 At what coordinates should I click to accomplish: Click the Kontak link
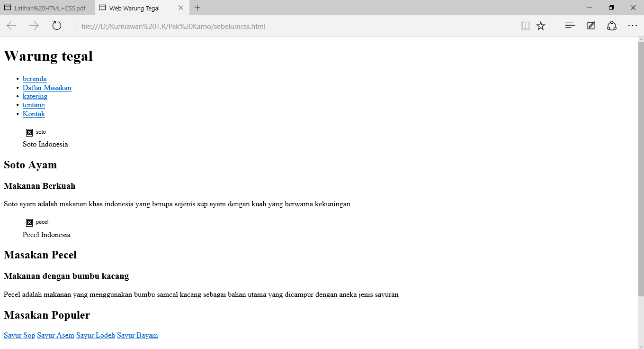point(34,114)
